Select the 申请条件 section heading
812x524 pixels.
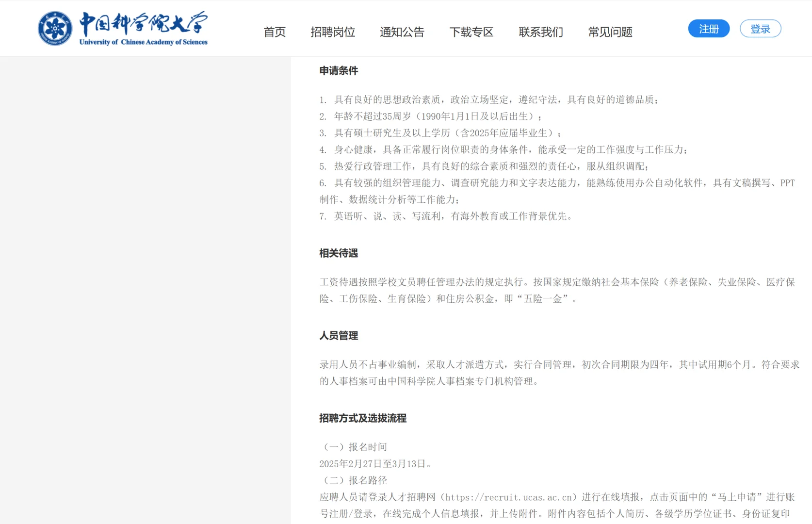coord(338,70)
